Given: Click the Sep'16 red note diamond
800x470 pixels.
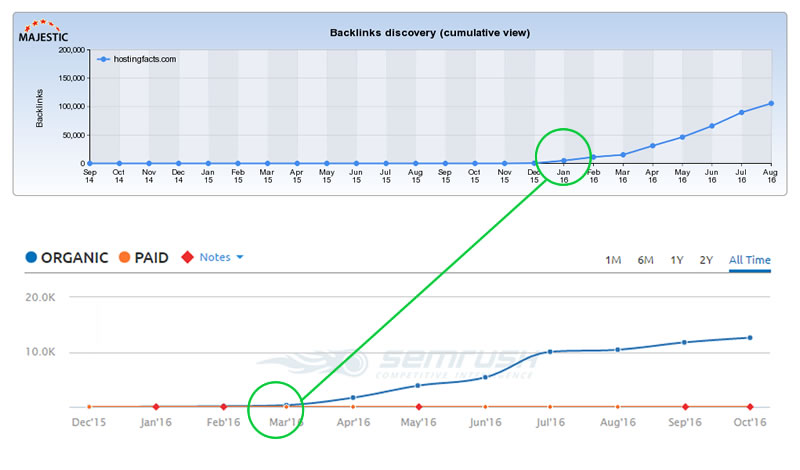Looking at the screenshot, I should [685, 407].
